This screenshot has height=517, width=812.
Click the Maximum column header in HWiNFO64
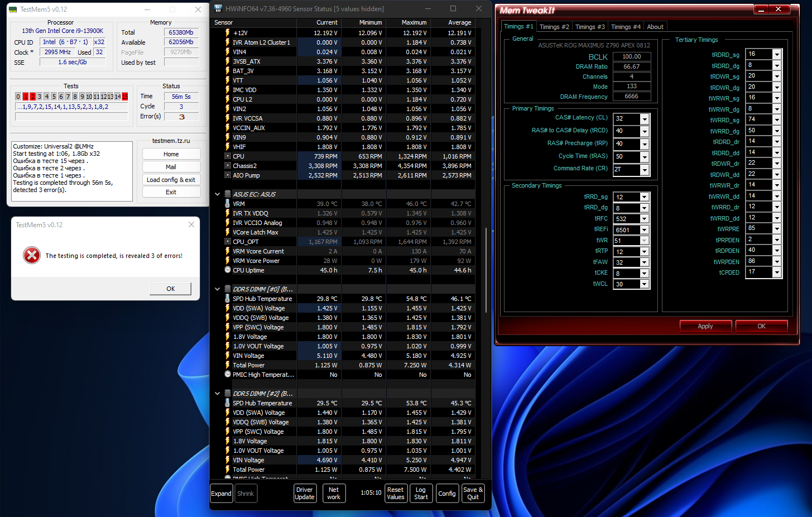pyautogui.click(x=409, y=22)
